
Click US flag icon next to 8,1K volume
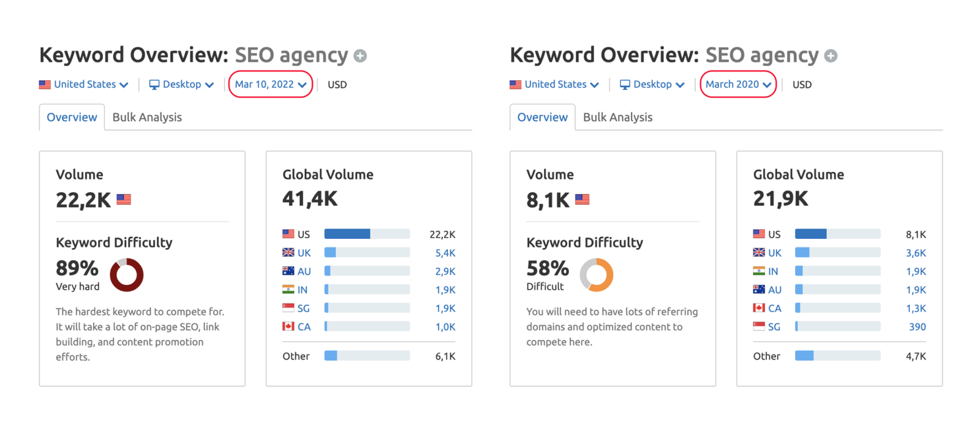pos(582,199)
